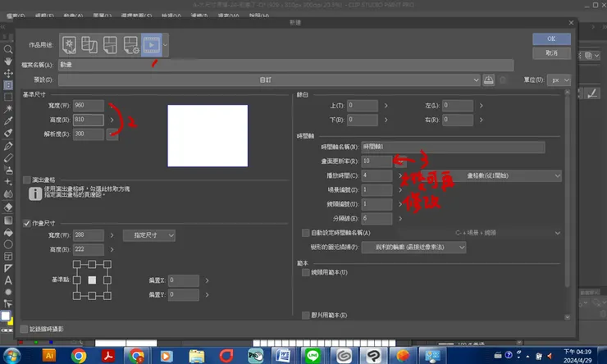The width and height of the screenshot is (607, 364).
Task: Expand the slider arrow beside 高度 810
Action: (112, 120)
